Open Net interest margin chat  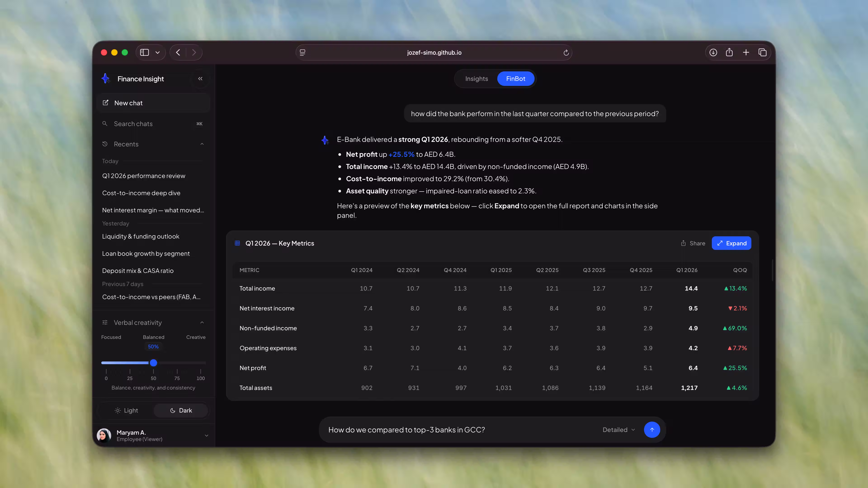153,210
